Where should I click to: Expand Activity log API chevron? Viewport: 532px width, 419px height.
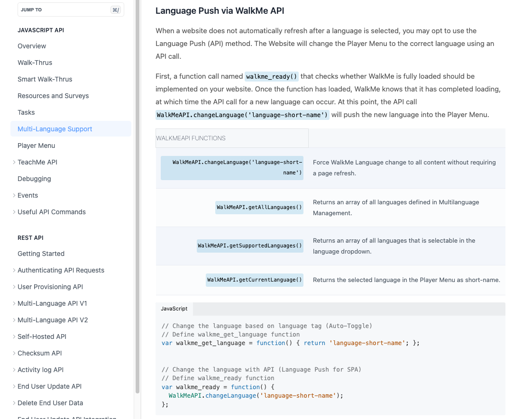click(14, 370)
